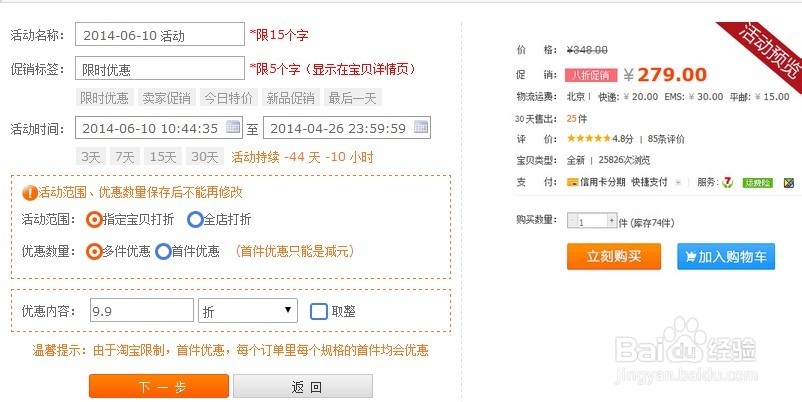Decrease purchase quantity with minus button
The width and height of the screenshot is (802, 402).
pos(572,220)
